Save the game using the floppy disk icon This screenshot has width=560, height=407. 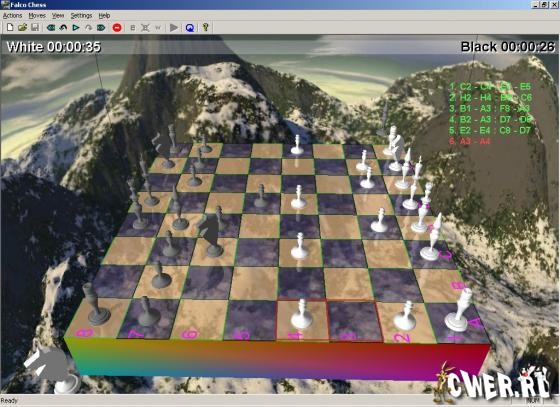point(35,27)
